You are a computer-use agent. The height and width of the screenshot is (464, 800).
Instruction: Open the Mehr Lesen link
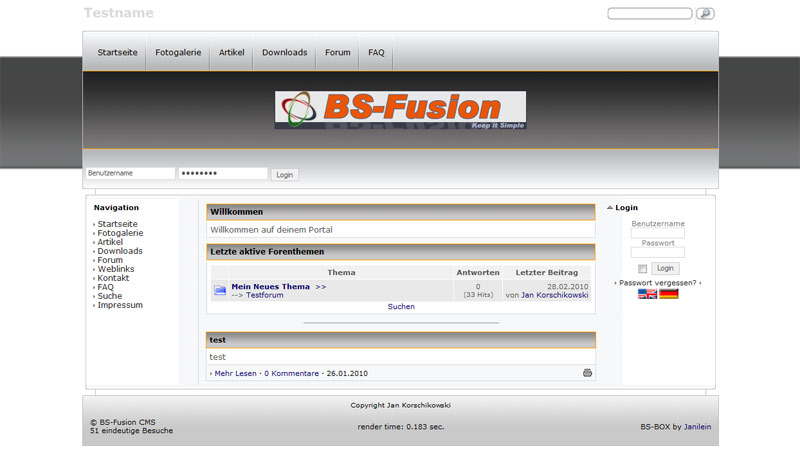tap(235, 373)
